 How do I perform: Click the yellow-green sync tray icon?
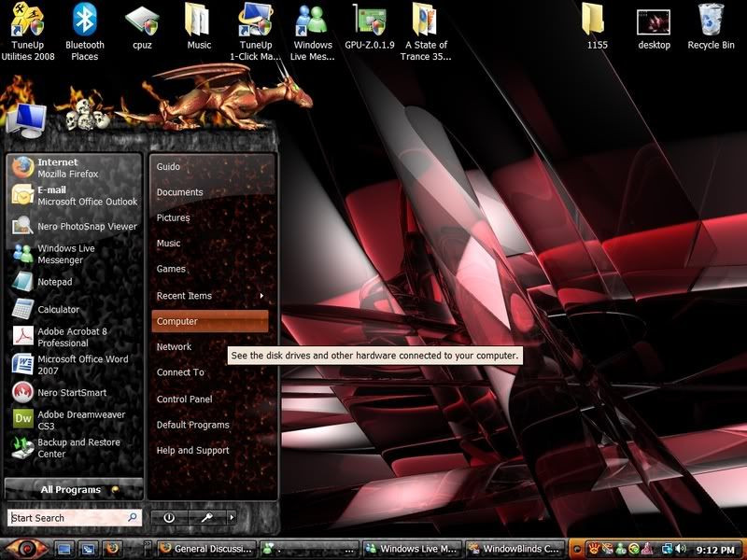[634, 549]
